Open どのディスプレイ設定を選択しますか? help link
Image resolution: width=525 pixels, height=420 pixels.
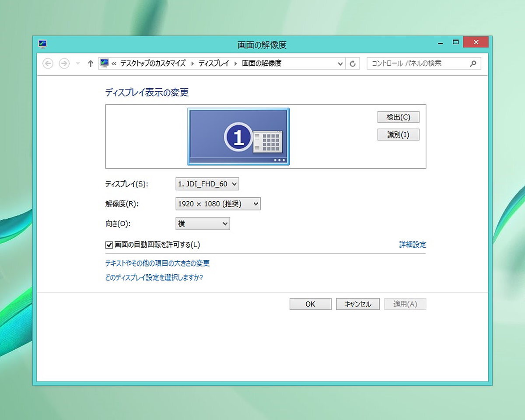pos(154,277)
